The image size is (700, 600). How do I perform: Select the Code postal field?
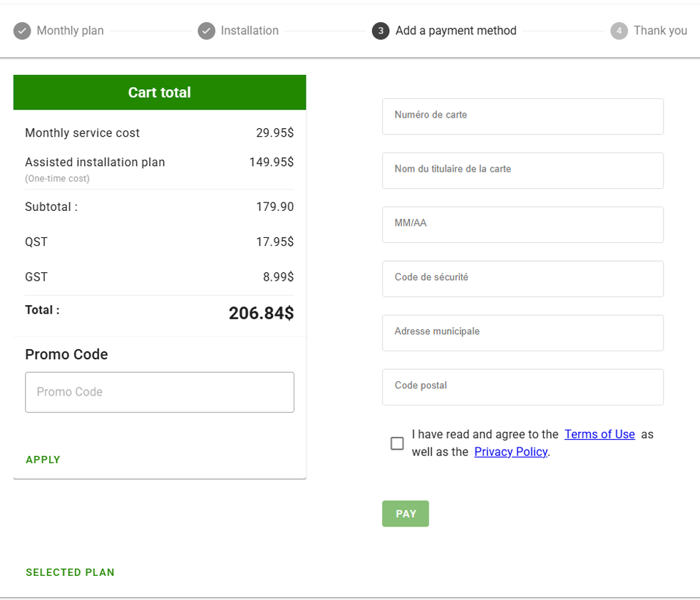click(523, 387)
